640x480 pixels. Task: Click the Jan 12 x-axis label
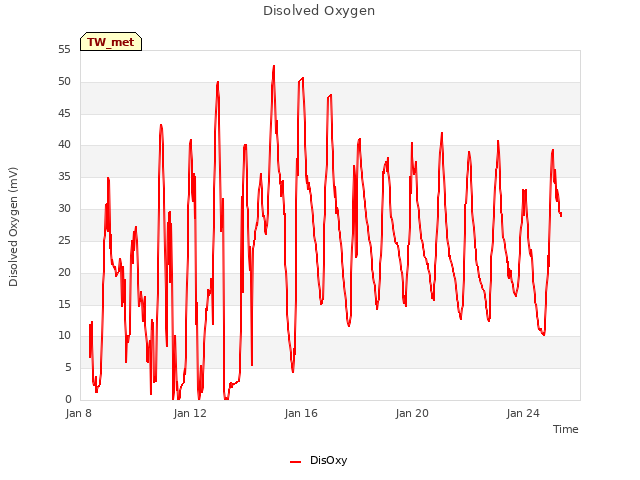coord(190,413)
